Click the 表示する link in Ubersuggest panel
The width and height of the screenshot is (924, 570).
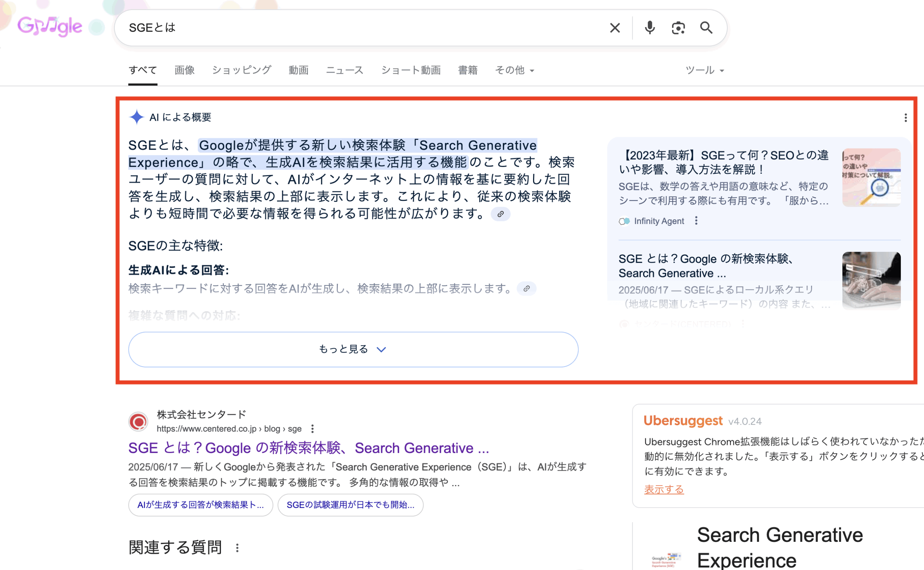click(x=664, y=489)
